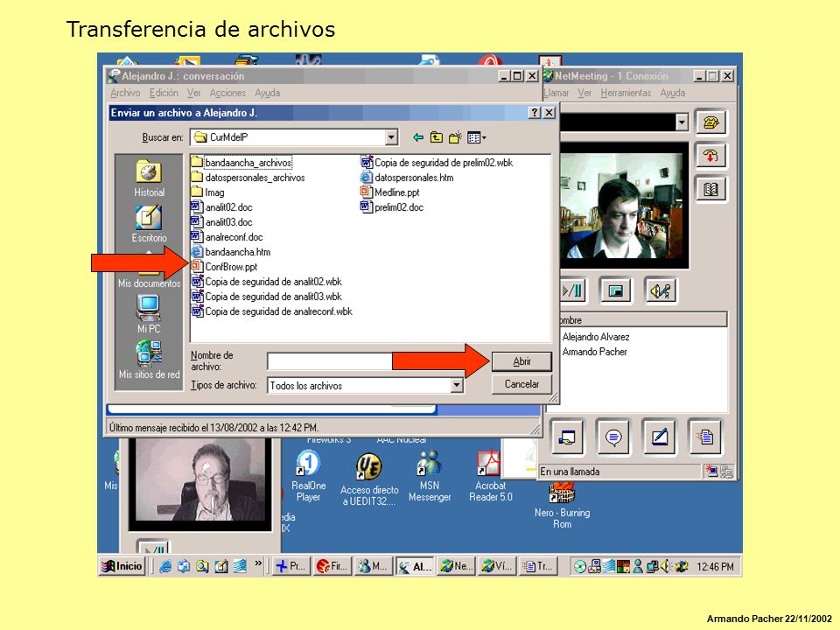Select file bandaancha.htm

[231, 252]
